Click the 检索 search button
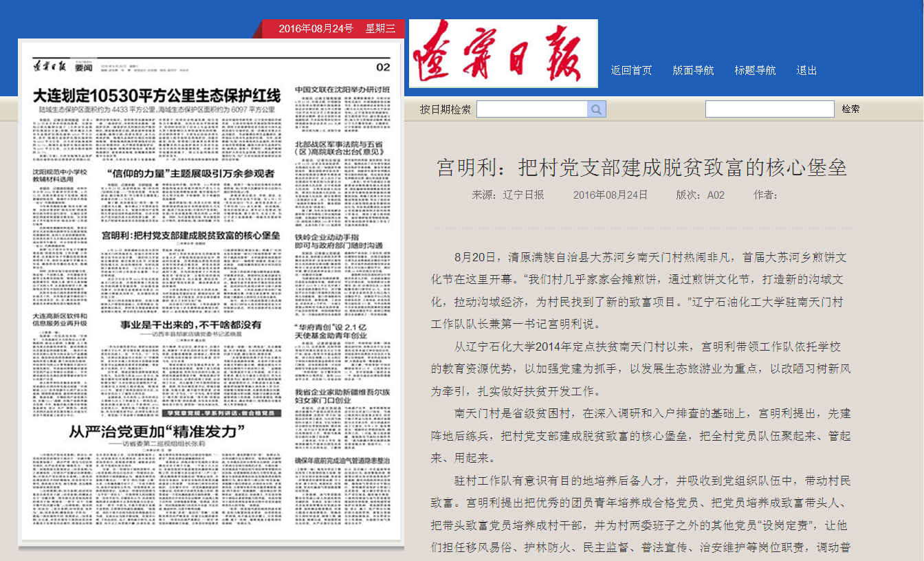This screenshot has width=924, height=561. 850,109
